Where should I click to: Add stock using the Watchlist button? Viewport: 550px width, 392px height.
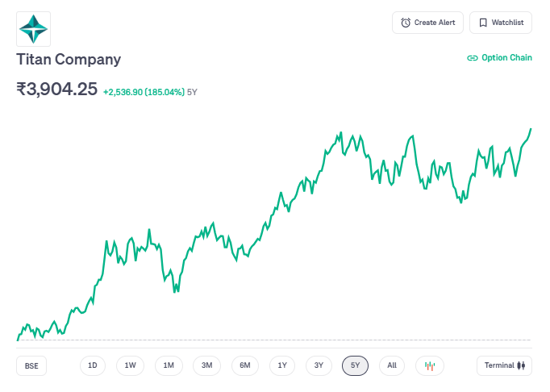(500, 23)
